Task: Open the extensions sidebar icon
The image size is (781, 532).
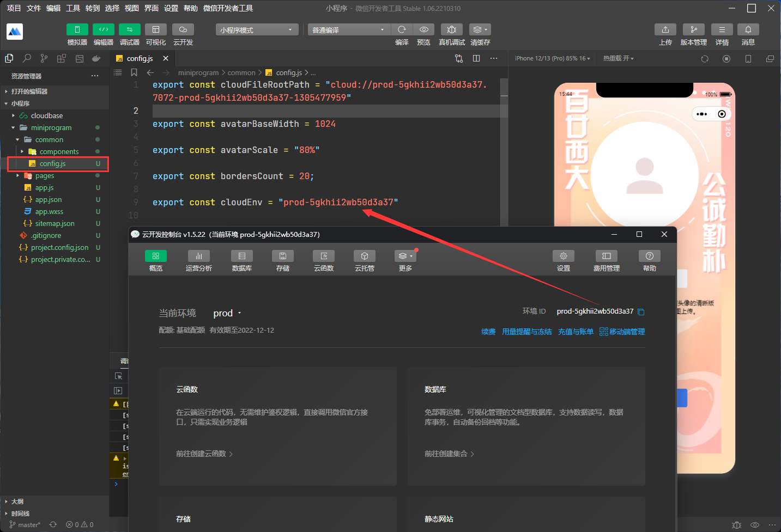Action: click(x=62, y=58)
